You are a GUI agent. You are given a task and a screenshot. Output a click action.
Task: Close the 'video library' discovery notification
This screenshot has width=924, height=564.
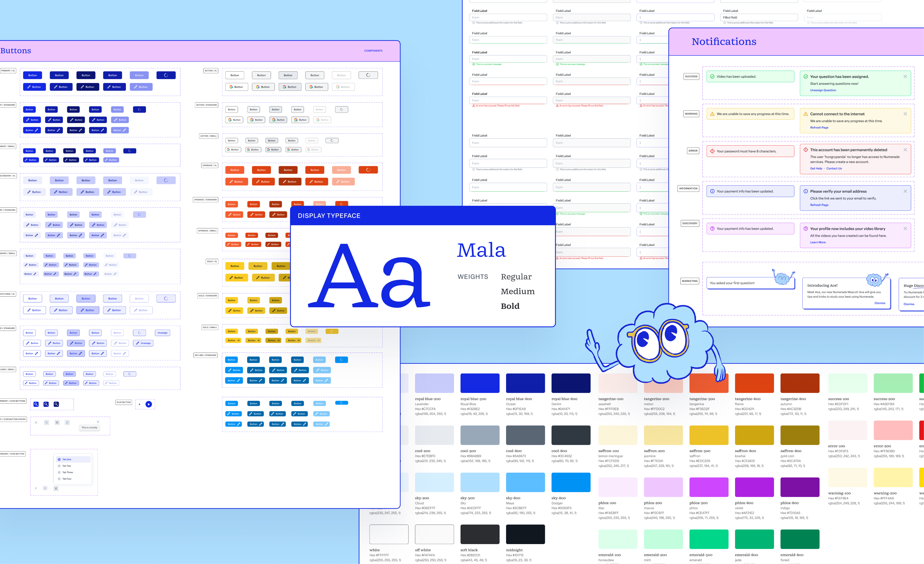click(905, 229)
